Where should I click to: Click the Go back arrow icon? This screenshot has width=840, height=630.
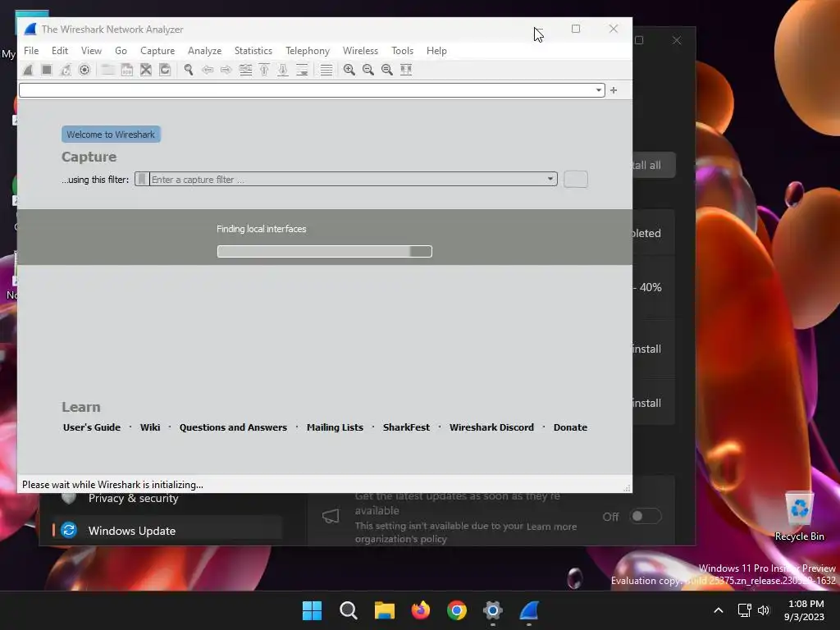(208, 70)
